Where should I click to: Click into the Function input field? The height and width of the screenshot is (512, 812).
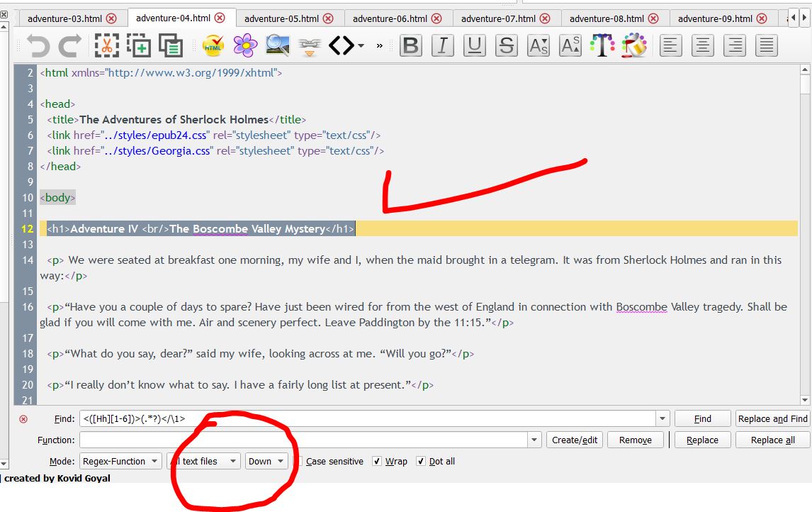[304, 440]
